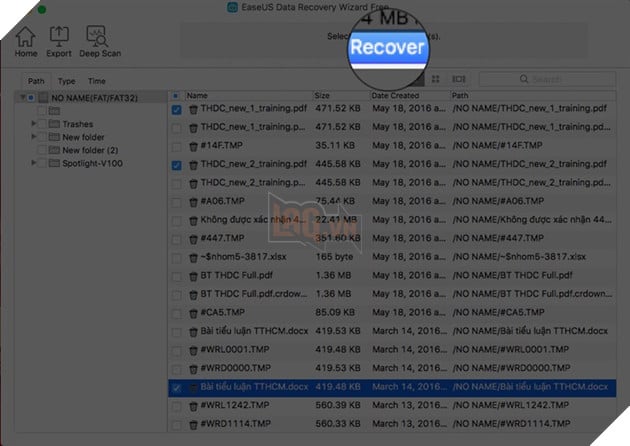Click trash icon of Không được xác nhận file
Viewport: 630px width, 446px height.
[x=193, y=221]
